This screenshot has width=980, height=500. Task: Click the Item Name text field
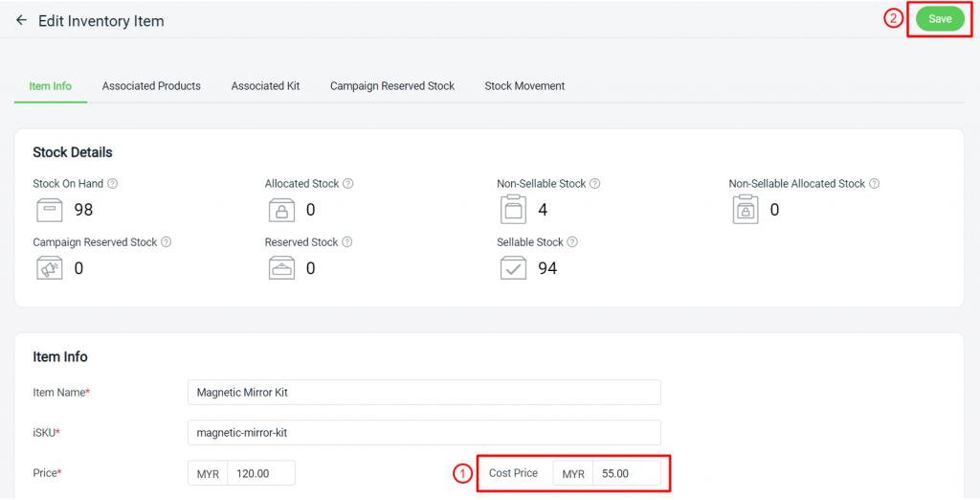[424, 393]
